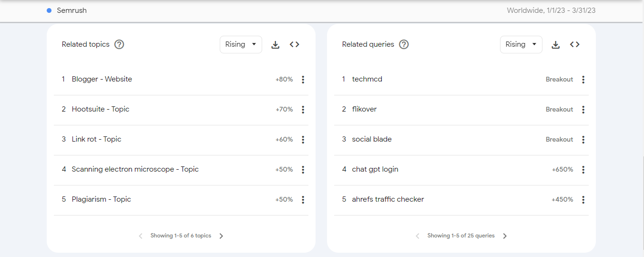The width and height of the screenshot is (644, 257).
Task: Open three-dot menu for flikover query
Action: [x=583, y=110]
